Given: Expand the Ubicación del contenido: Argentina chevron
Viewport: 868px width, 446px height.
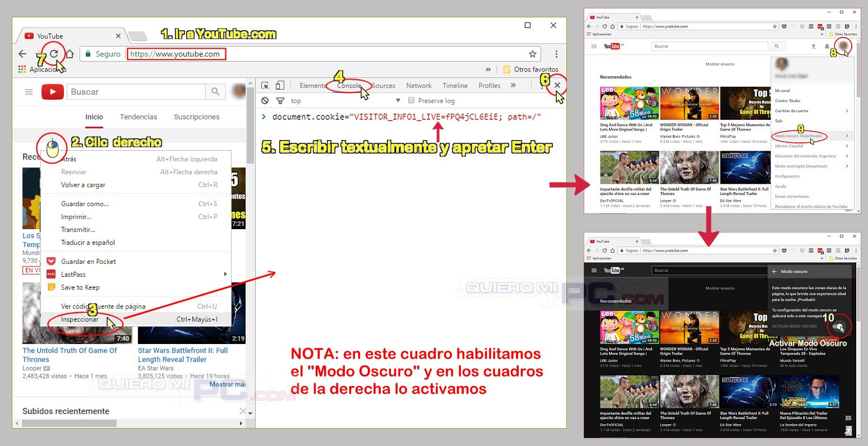Looking at the screenshot, I should [847, 156].
